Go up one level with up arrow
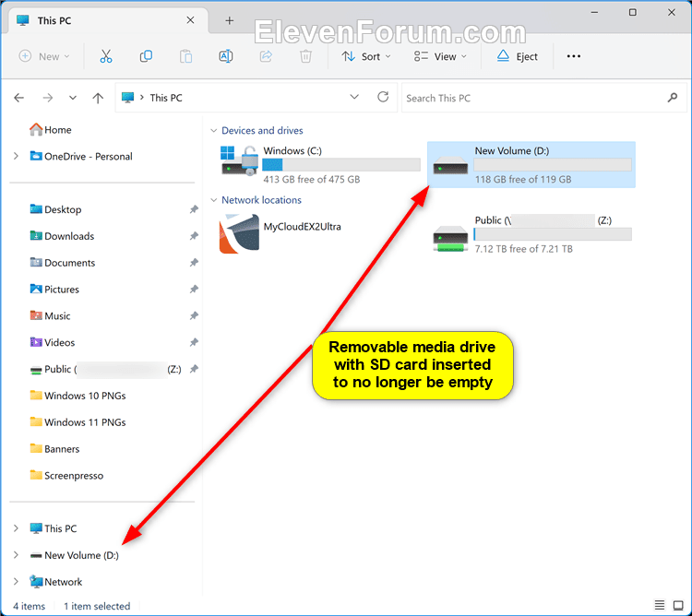692x616 pixels. coord(98,98)
